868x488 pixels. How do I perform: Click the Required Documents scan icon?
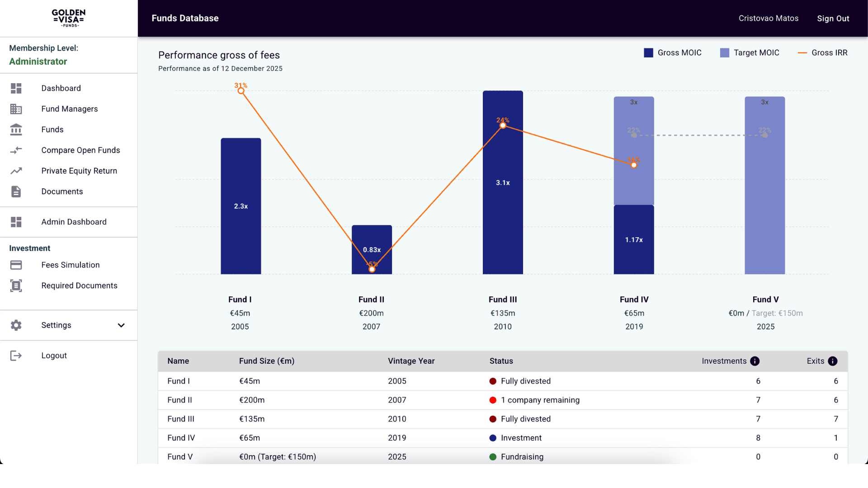click(16, 286)
